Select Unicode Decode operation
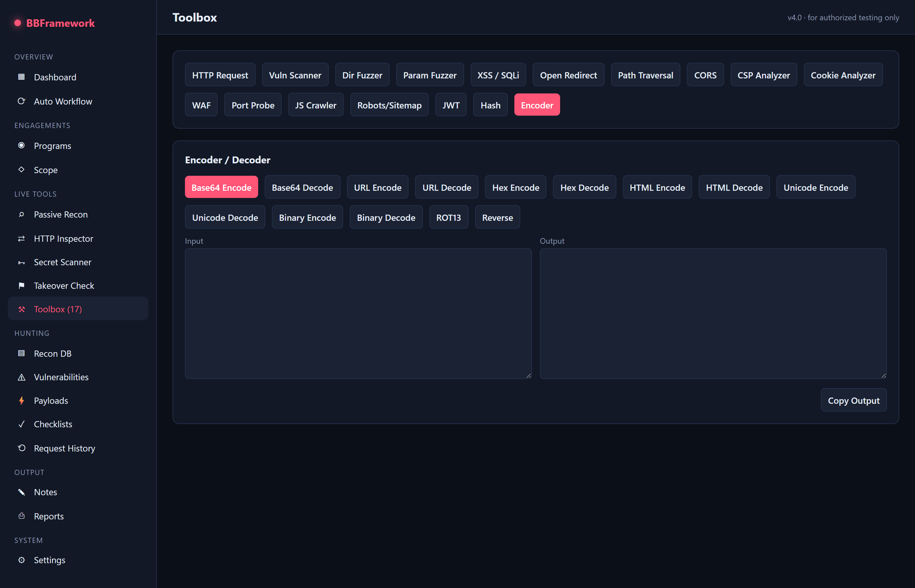The width and height of the screenshot is (915, 588). tap(225, 217)
